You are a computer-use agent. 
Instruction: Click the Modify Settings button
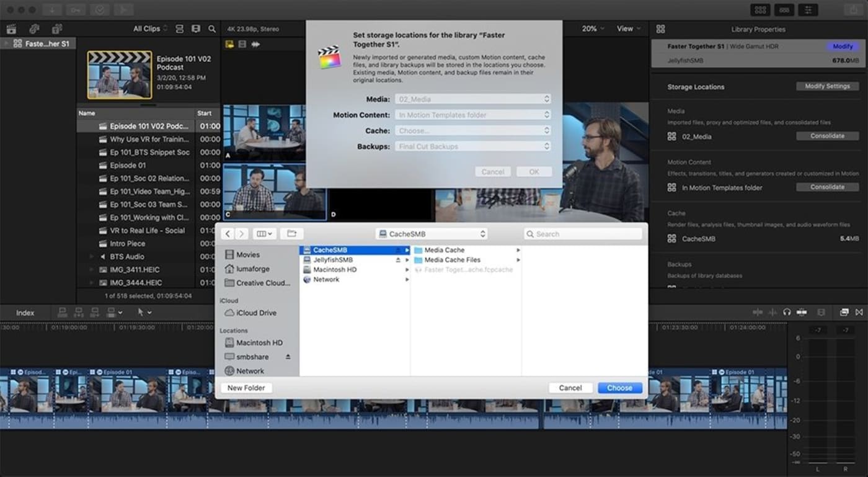click(x=827, y=86)
